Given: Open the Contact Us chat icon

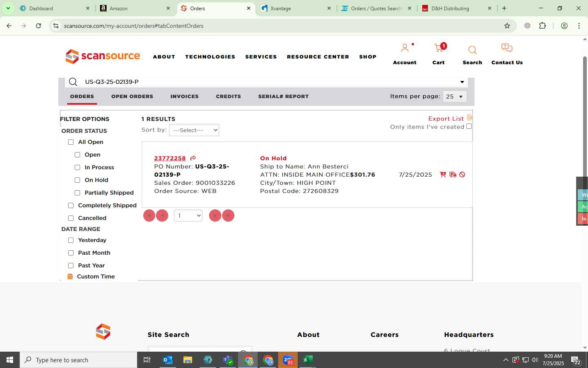Looking at the screenshot, I should (x=507, y=48).
